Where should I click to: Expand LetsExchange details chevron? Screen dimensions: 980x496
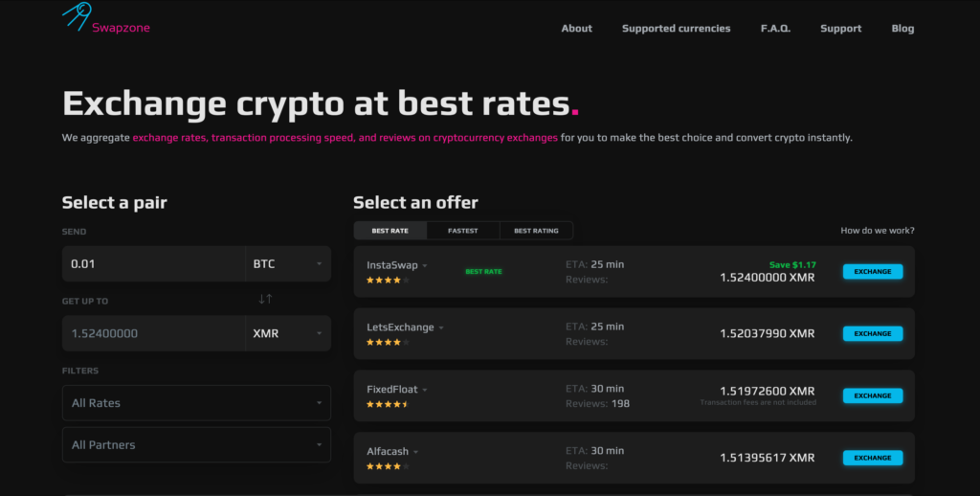[x=441, y=327]
